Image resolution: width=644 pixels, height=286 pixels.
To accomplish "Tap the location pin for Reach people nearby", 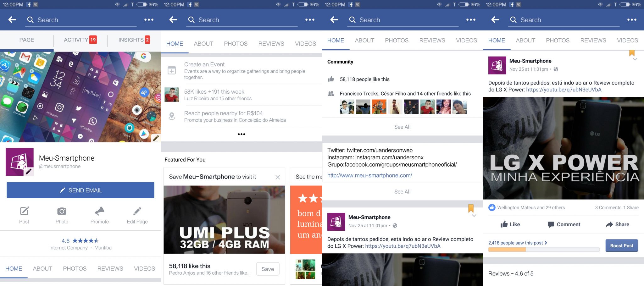I will [172, 116].
